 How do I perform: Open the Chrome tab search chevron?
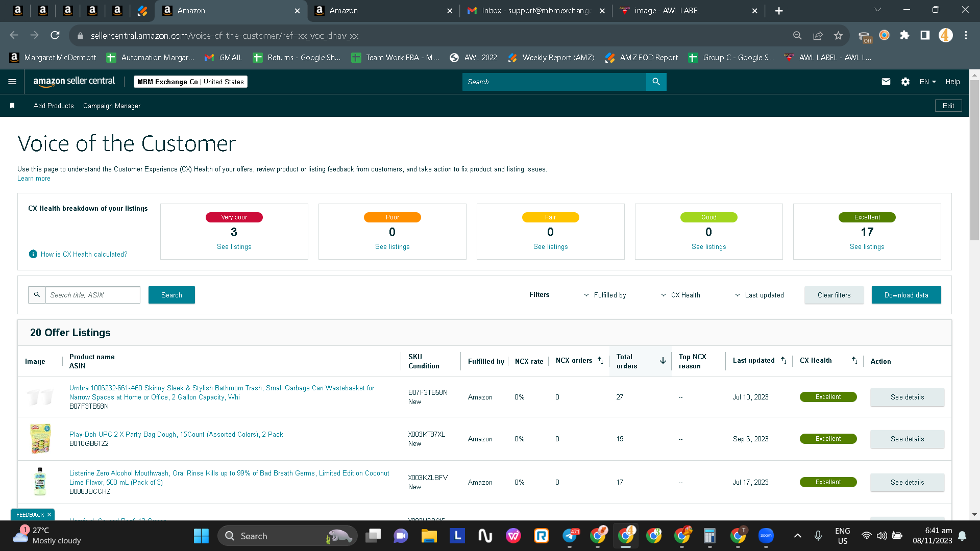coord(878,10)
